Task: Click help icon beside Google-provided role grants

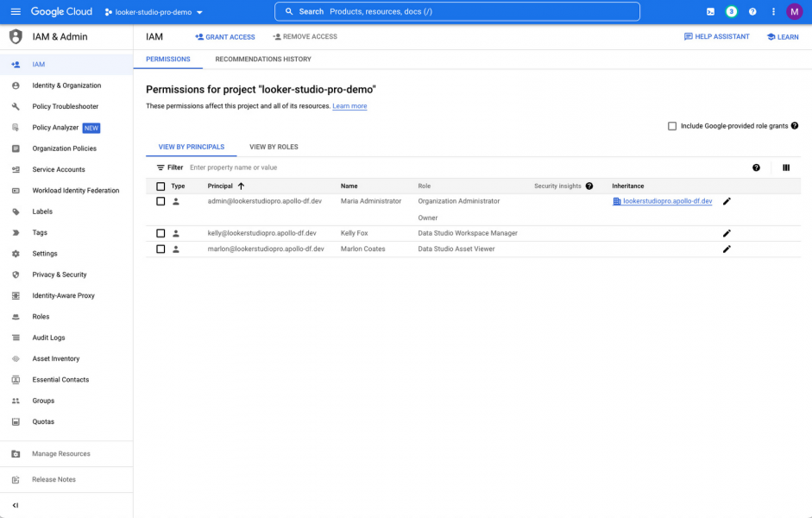Action: pos(795,126)
